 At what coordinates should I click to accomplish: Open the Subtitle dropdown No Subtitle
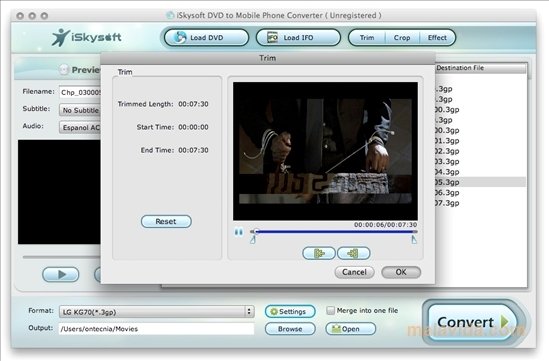coord(80,110)
